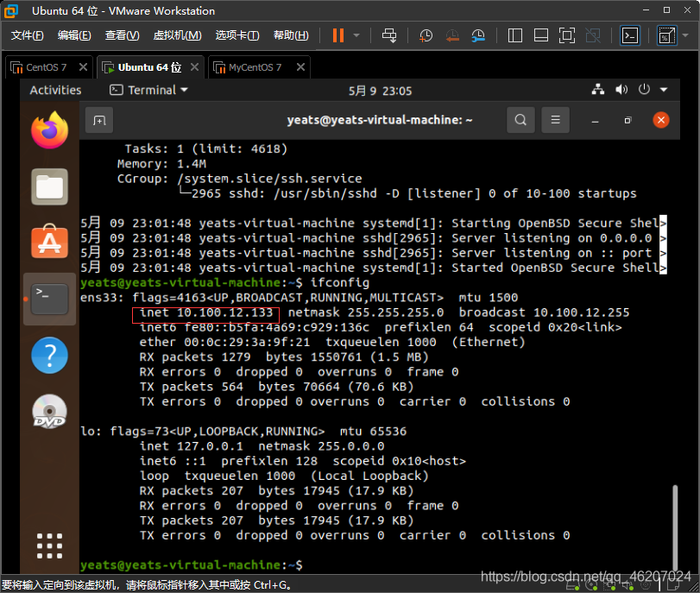
Task: Open the Terminal app menu dropdown
Action: pyautogui.click(x=149, y=90)
